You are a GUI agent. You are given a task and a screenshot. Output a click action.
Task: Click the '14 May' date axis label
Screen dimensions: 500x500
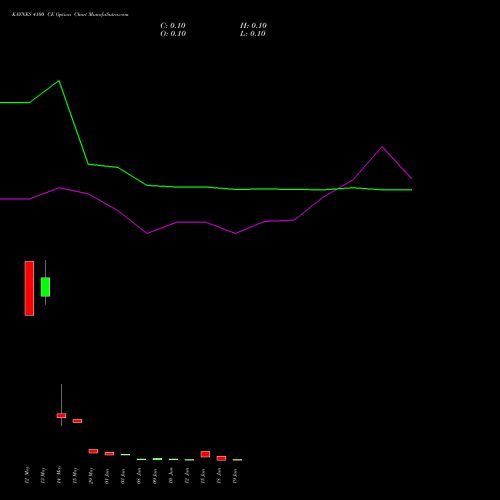[59, 475]
